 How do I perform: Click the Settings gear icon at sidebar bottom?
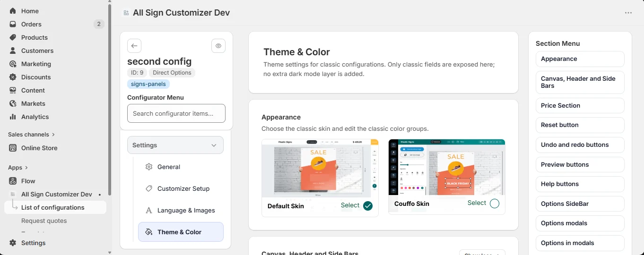point(13,243)
